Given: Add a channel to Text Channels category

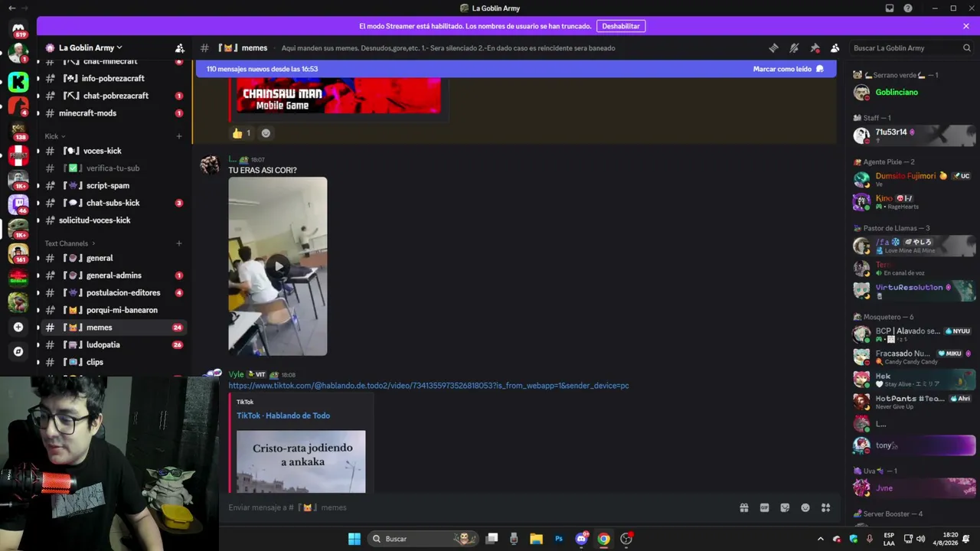Looking at the screenshot, I should click(179, 243).
